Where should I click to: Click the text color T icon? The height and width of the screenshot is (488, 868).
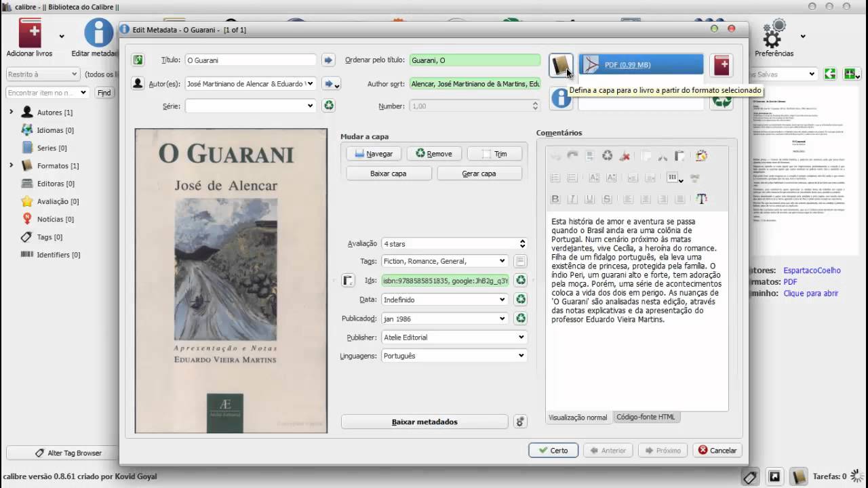tap(701, 199)
